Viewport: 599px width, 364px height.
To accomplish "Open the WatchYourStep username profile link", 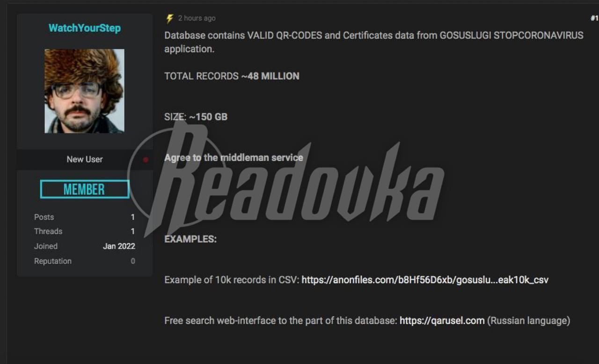I will (85, 28).
